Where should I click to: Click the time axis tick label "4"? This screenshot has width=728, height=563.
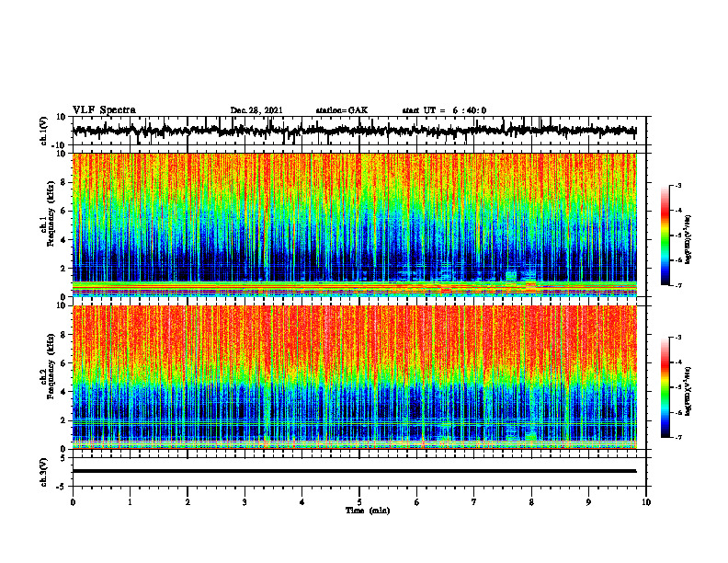click(x=302, y=502)
